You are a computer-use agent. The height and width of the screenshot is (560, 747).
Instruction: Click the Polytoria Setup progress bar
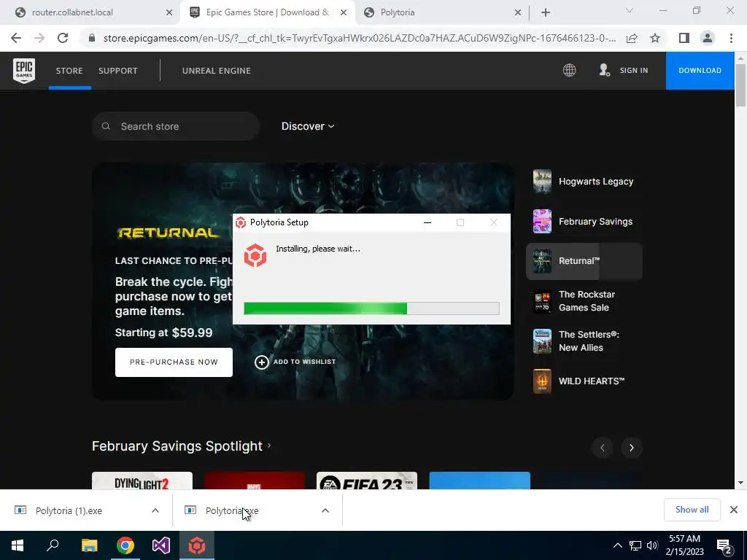371,308
